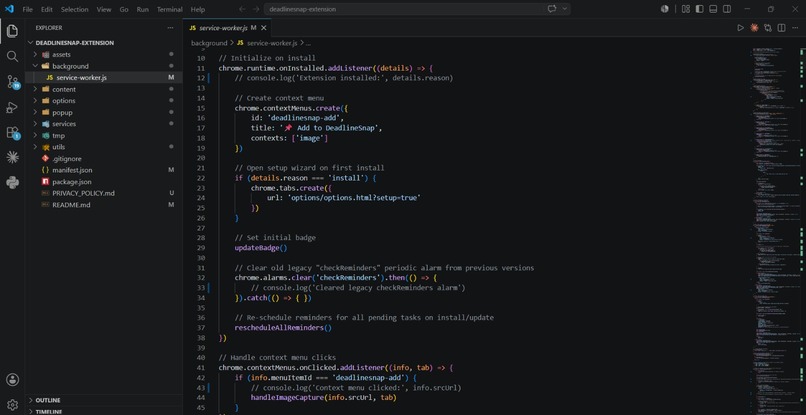Split the editor right

[781, 28]
